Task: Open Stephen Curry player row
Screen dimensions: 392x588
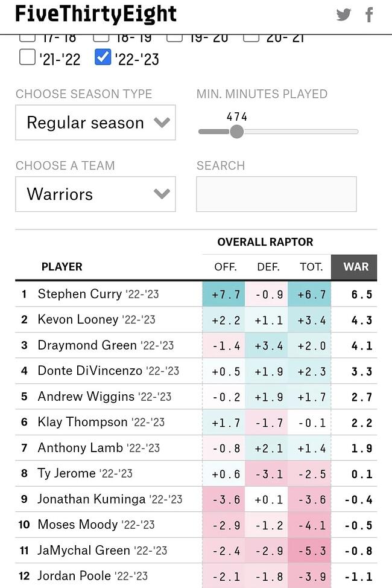Action: coord(80,294)
